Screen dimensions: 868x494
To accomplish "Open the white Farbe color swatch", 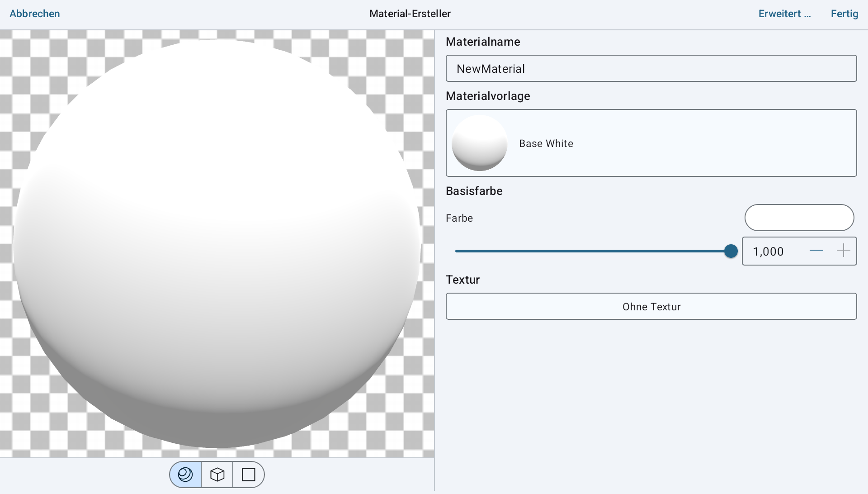I will (x=799, y=218).
